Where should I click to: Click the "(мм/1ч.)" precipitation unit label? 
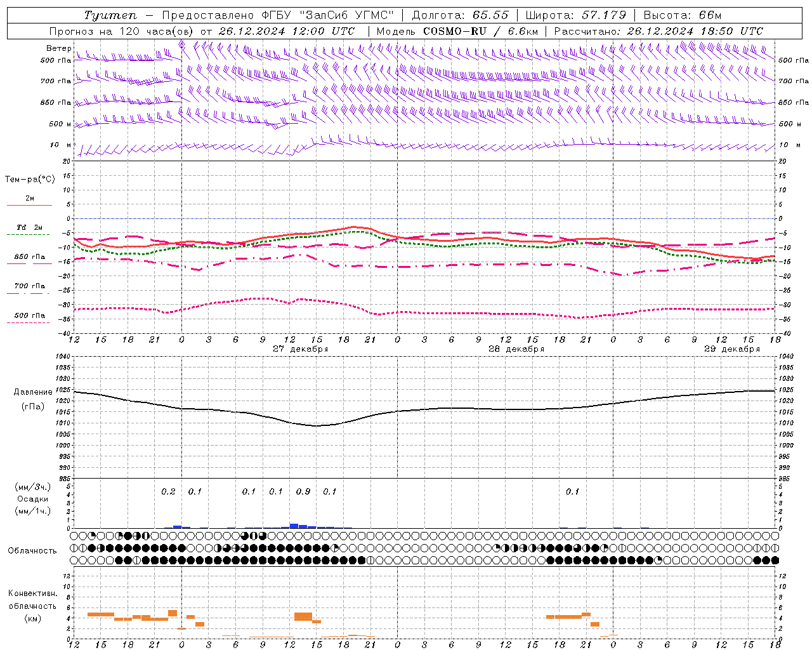32,511
